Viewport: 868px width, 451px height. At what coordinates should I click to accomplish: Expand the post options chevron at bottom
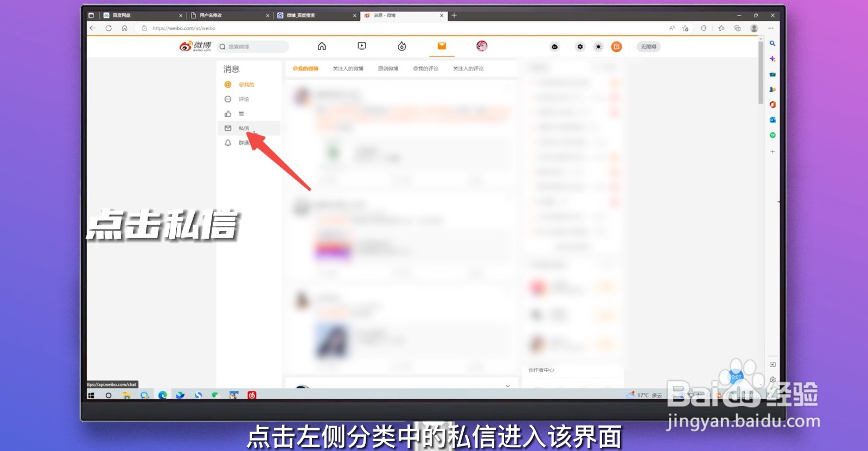pos(508,386)
